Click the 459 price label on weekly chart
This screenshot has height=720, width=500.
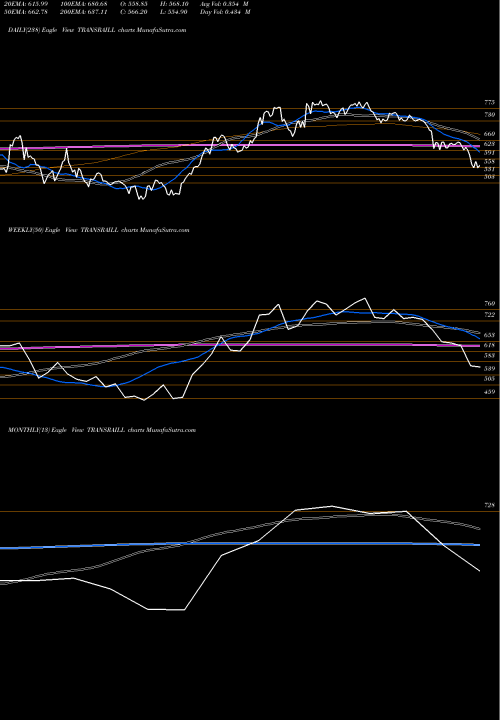[x=489, y=392]
